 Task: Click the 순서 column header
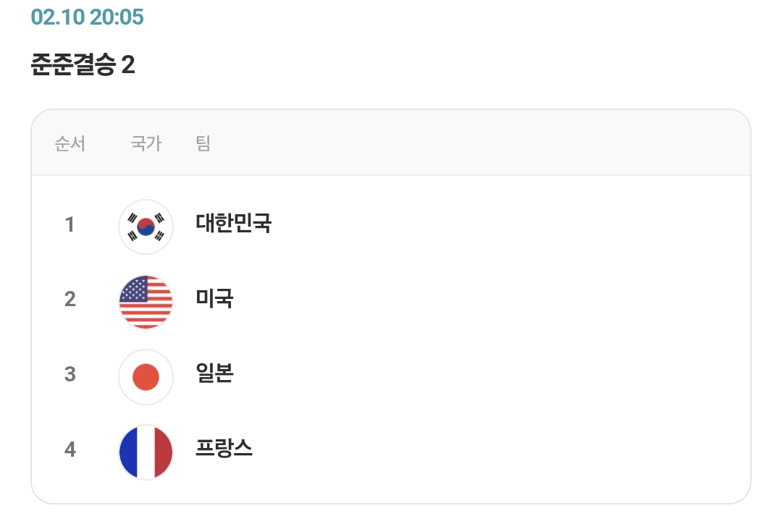[70, 143]
